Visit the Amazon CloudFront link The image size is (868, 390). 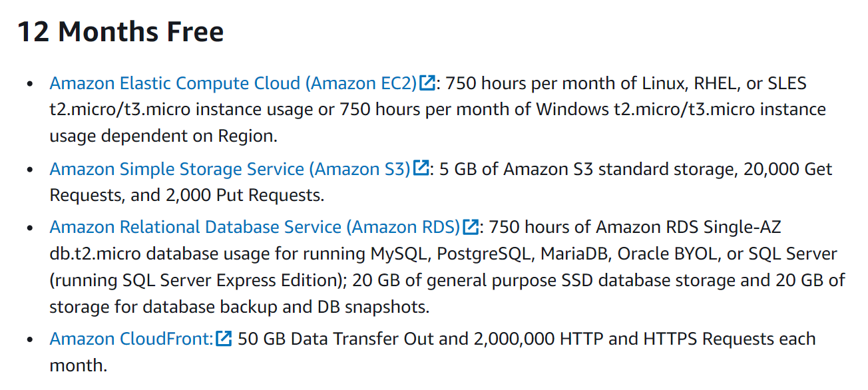132,339
